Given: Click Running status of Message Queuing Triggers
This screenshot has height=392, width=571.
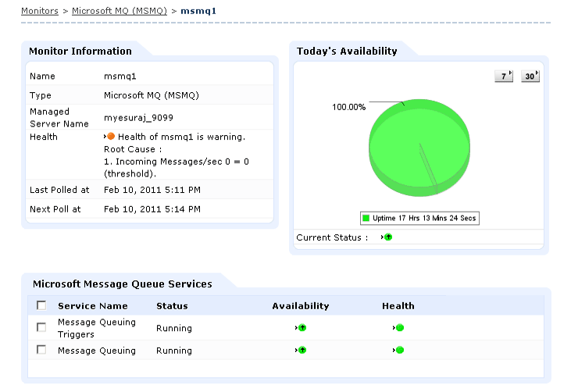Looking at the screenshot, I should [x=174, y=328].
